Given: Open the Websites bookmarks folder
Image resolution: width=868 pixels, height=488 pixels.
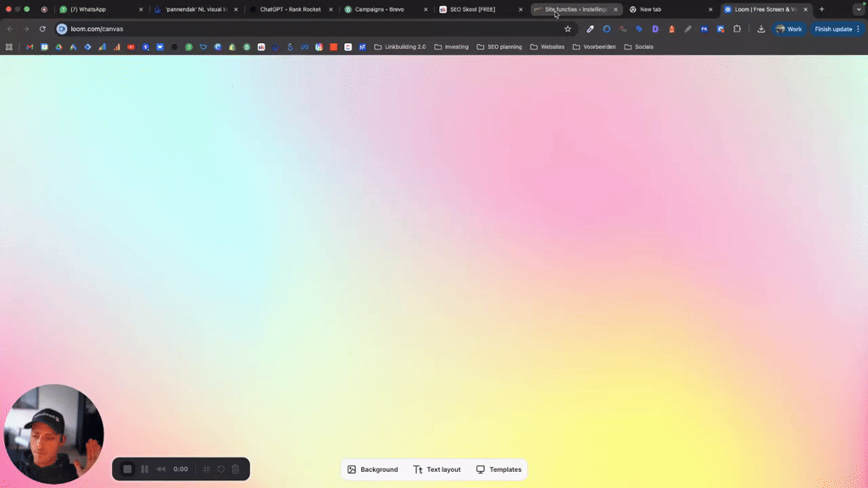Looking at the screenshot, I should coord(548,47).
